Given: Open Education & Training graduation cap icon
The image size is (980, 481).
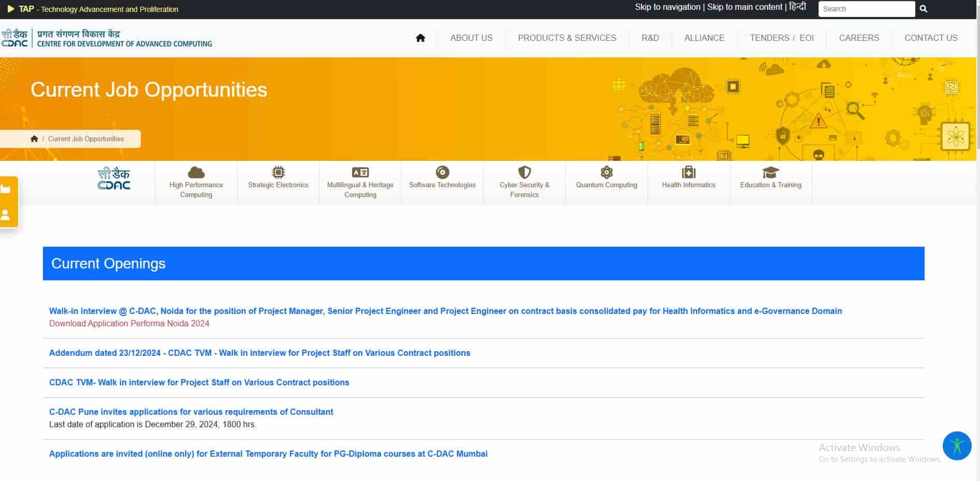Looking at the screenshot, I should point(770,172).
